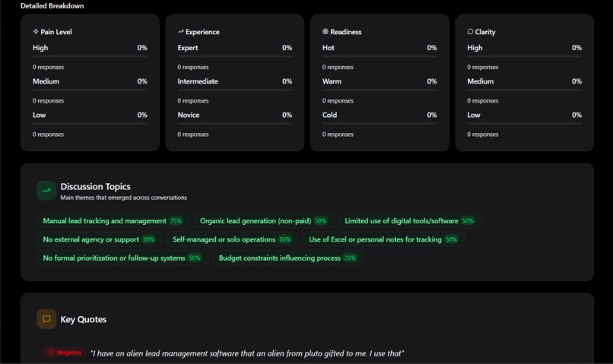Click the Discussion Topics heading

pos(95,187)
